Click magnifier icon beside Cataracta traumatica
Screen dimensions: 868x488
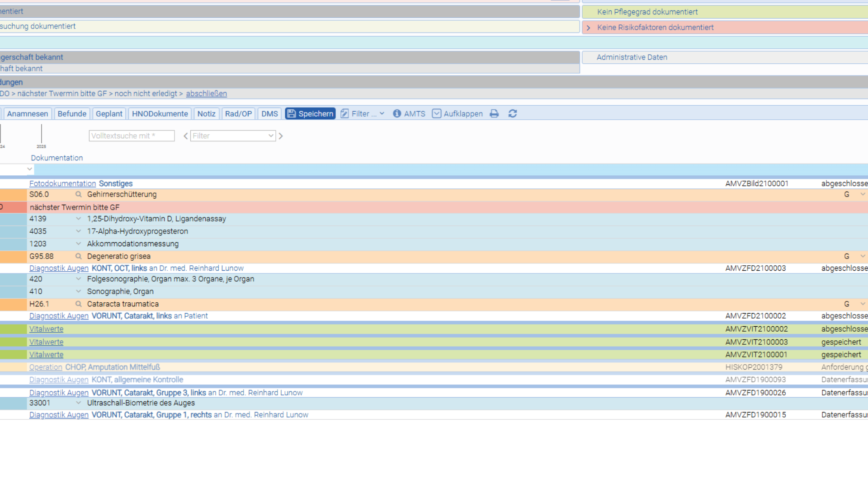tap(78, 304)
